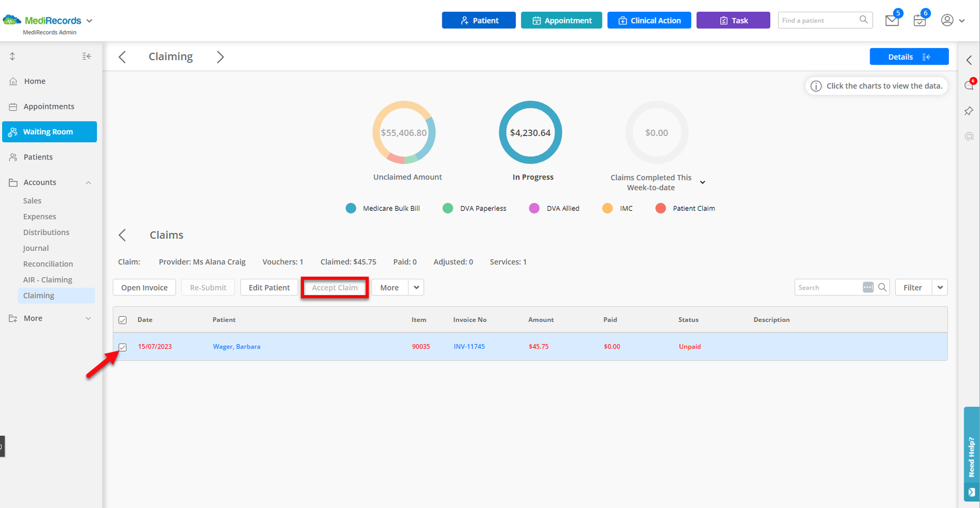Click the Accept Claim button
This screenshot has width=980, height=508.
point(335,288)
